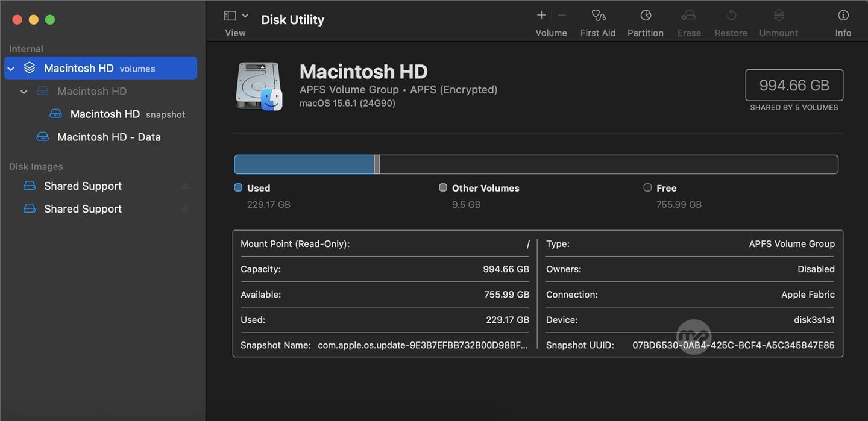Click the Mount Point slash value
Viewport: 868px width, 421px height.
(528, 244)
